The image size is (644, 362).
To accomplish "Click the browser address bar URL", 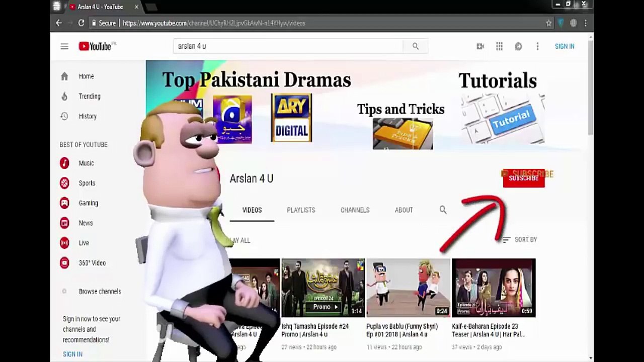I will coord(214,23).
